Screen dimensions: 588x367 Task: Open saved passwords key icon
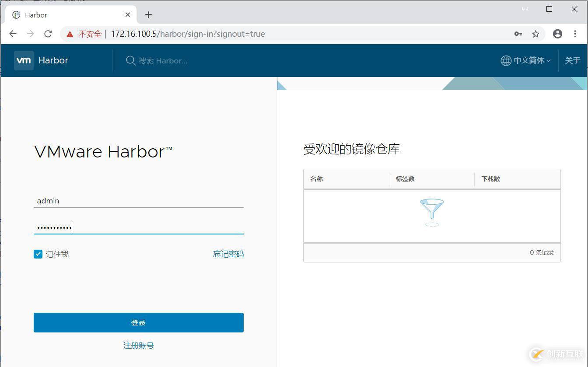click(518, 34)
